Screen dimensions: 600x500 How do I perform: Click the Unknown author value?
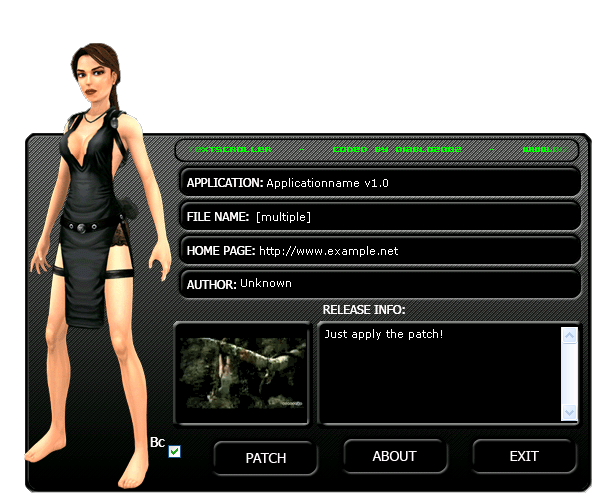tap(266, 283)
